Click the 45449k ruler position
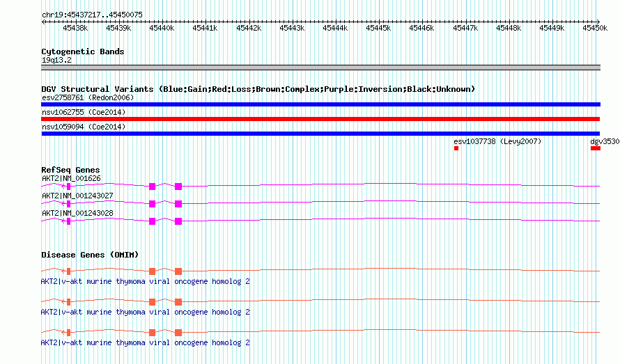Screen dimensions: 620x364 tap(552, 28)
